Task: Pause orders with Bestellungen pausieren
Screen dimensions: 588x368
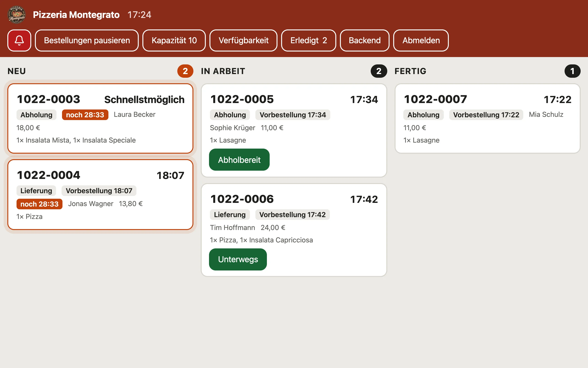Action: [x=87, y=40]
